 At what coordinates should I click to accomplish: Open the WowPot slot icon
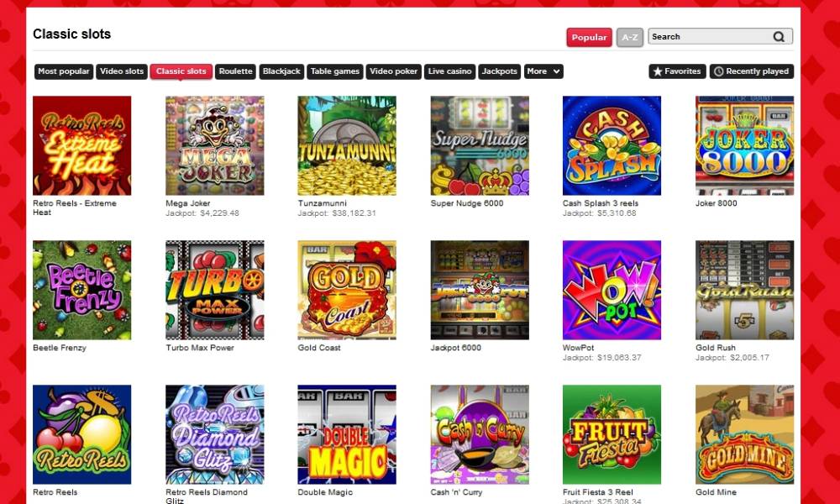tap(612, 290)
